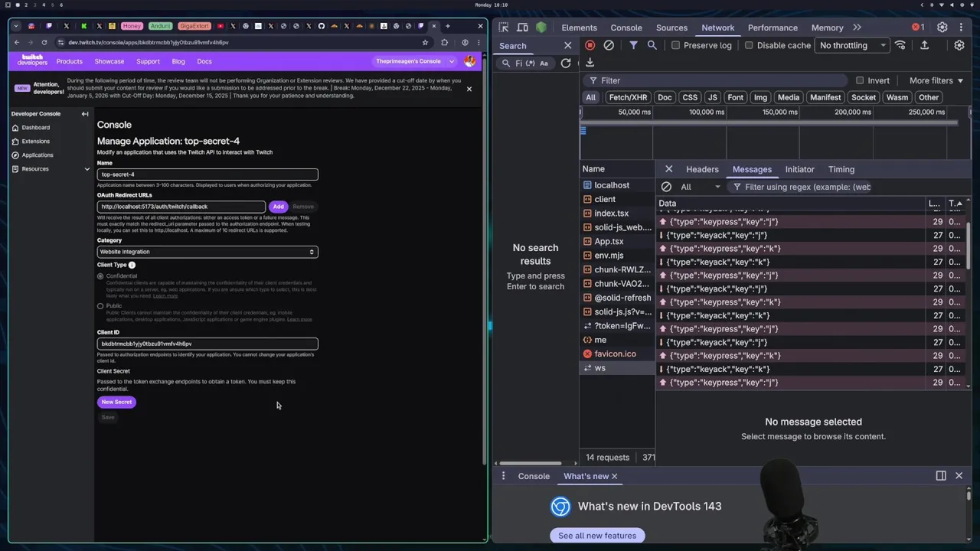Open the Website Integration category dropdown
This screenshot has height=551, width=980.
coord(207,252)
